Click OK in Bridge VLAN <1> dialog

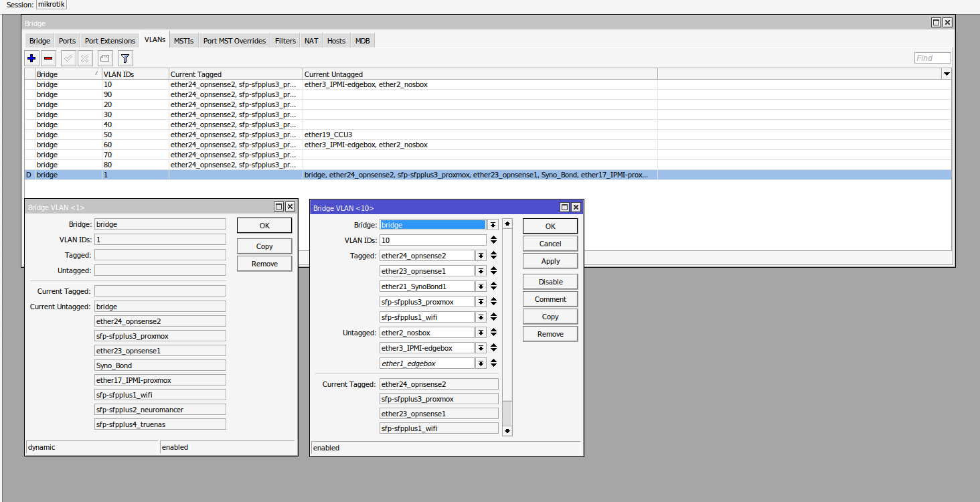[264, 226]
